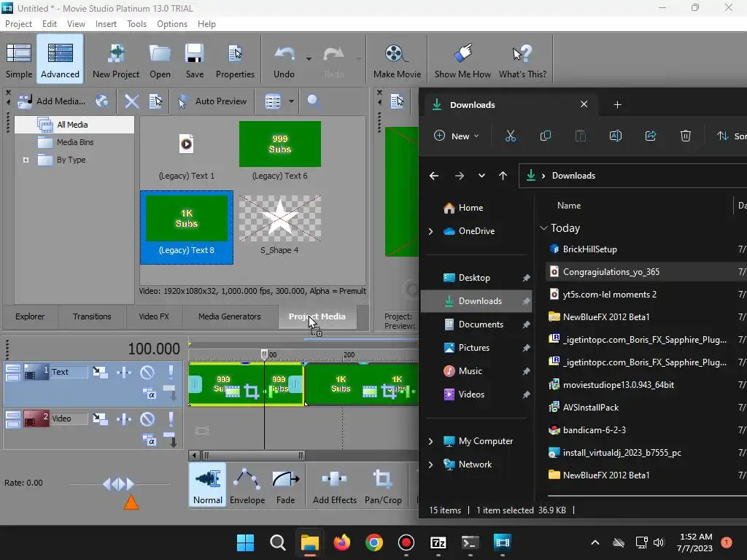Expand My Computer in navigation pane
Screen dimensions: 747x560
click(x=430, y=441)
